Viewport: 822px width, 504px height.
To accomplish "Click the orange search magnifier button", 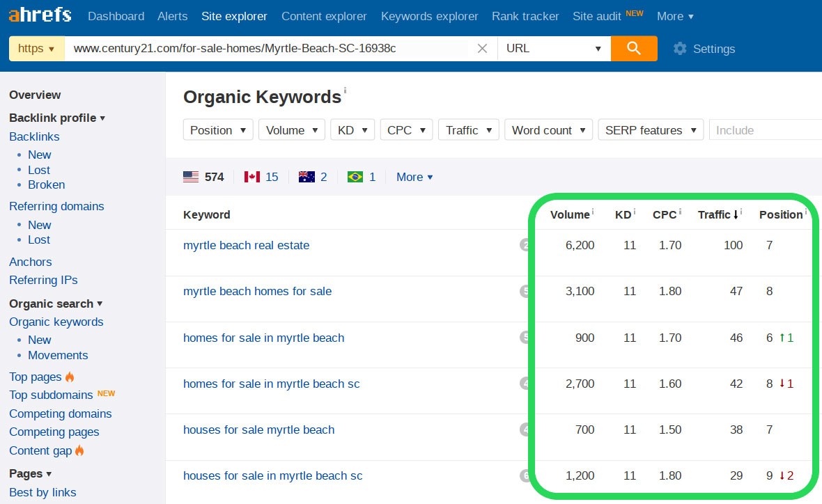I will [633, 48].
